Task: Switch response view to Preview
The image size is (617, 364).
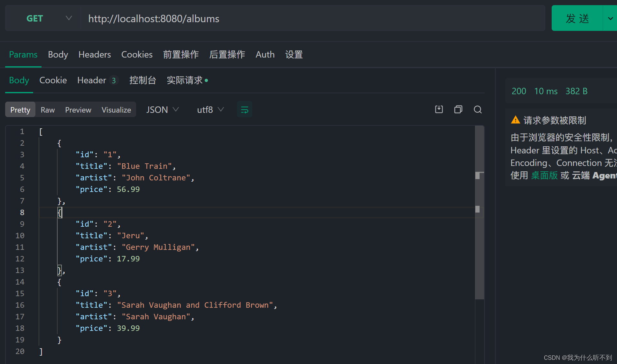Action: coord(78,110)
